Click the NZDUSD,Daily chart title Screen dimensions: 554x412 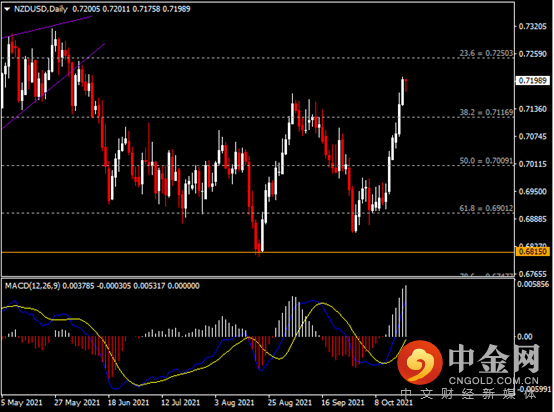[x=41, y=9]
